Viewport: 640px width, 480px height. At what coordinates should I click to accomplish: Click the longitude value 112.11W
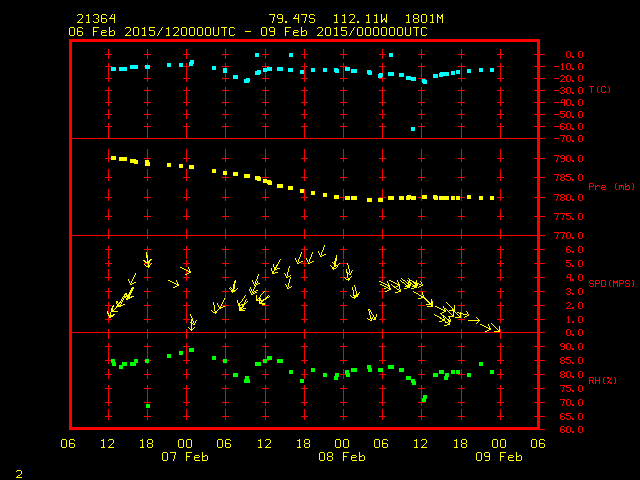point(360,19)
